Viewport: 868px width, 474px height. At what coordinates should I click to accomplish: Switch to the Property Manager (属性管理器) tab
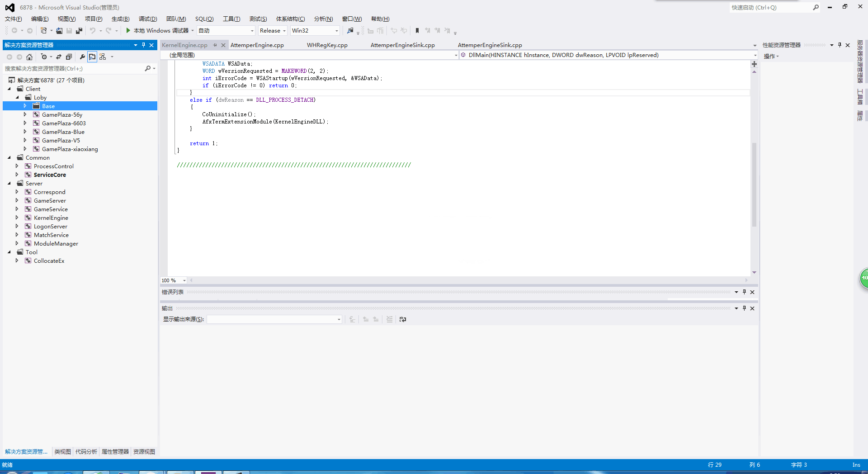coord(115,451)
